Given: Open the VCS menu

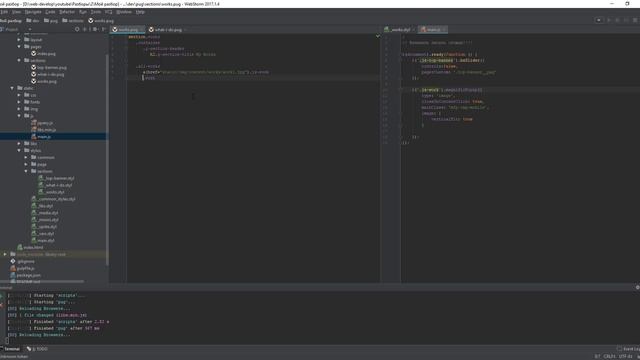Looking at the screenshot, I should pyautogui.click(x=109, y=12).
